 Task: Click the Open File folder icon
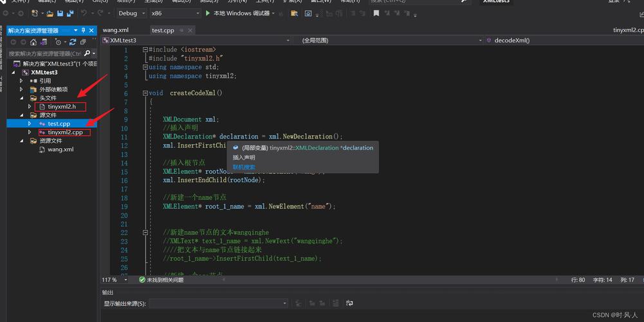click(50, 13)
